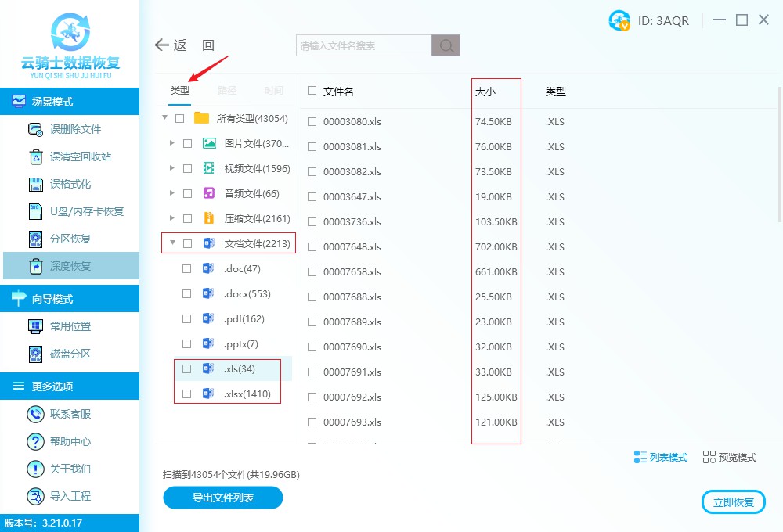Open the 导入工程 import icon

click(x=35, y=496)
